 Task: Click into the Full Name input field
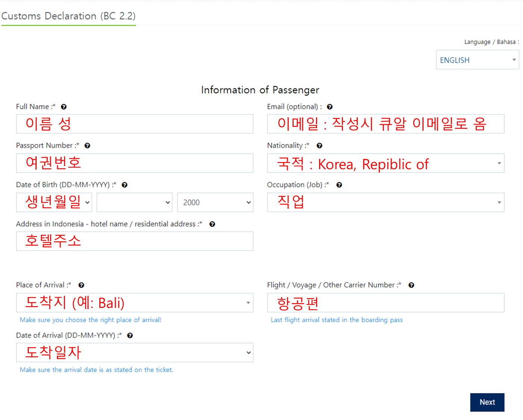[x=134, y=124]
